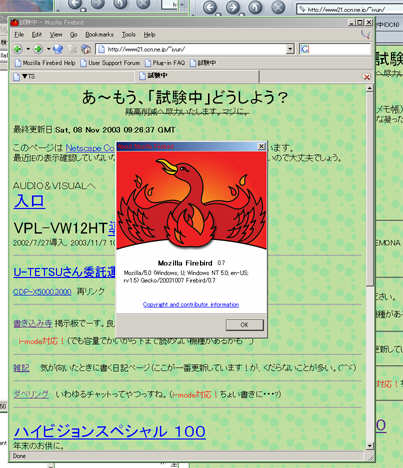Screen dimensions: 403x468
Task: Click the Home icon in toolbar
Action: [86, 49]
